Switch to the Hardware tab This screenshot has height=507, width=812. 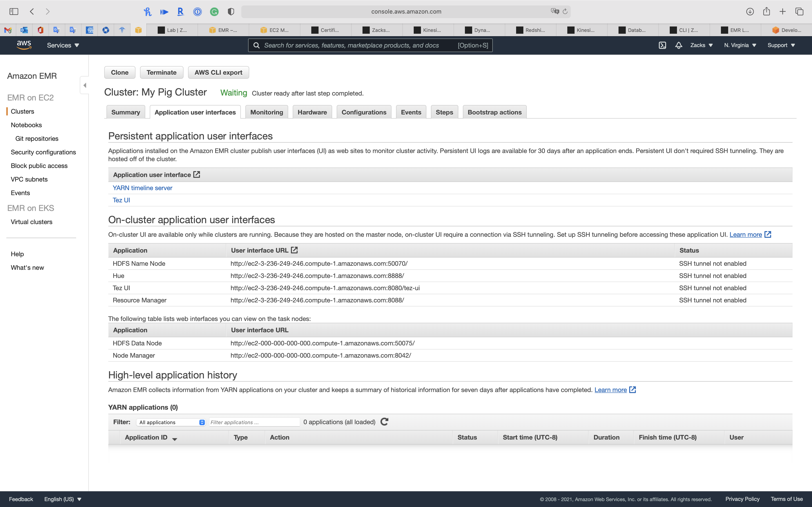[312, 112]
